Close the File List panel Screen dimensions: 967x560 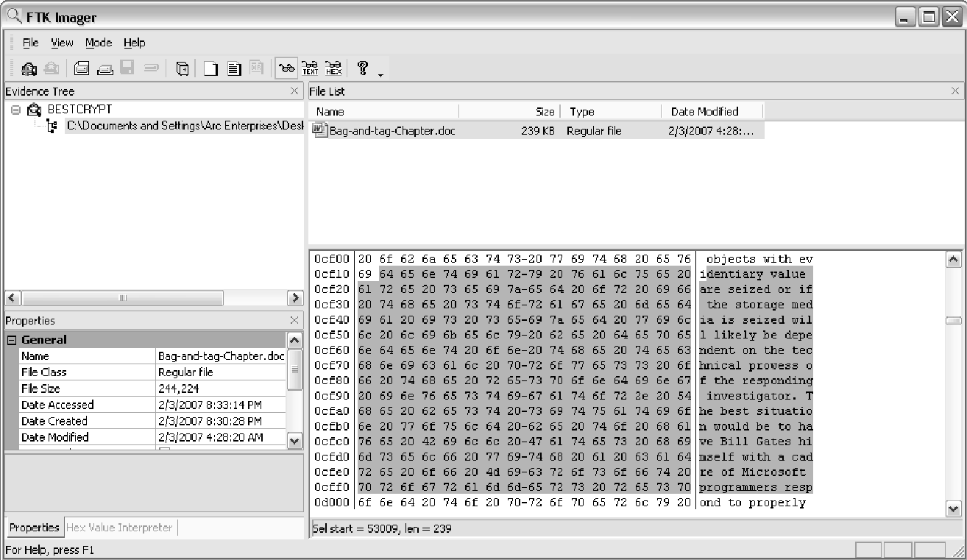955,91
